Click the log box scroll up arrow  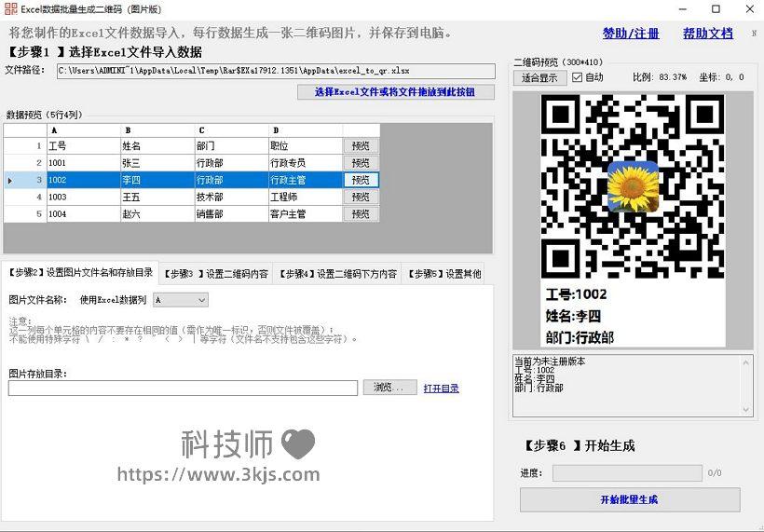[746, 362]
